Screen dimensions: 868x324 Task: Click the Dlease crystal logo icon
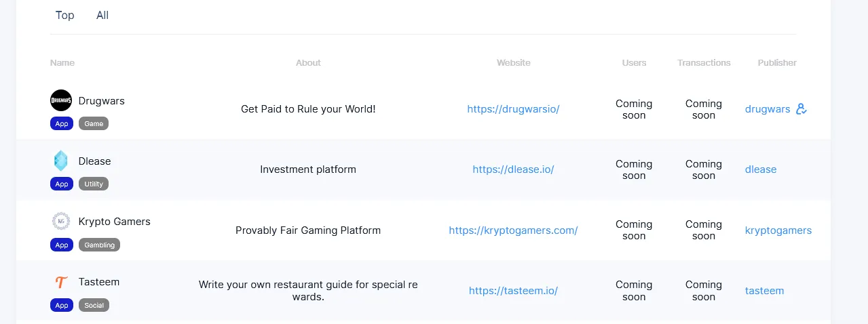[x=61, y=161]
